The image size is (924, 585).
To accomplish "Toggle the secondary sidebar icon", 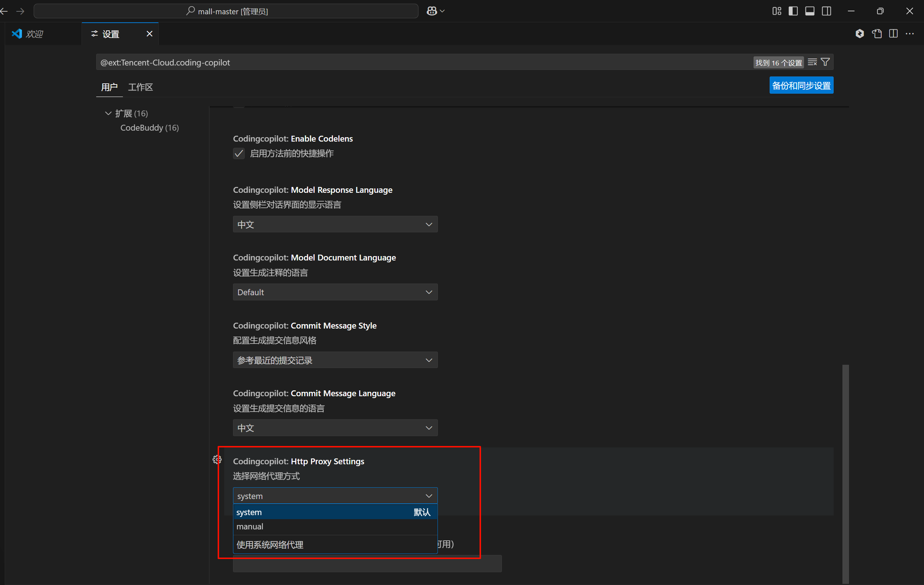I will tap(827, 11).
